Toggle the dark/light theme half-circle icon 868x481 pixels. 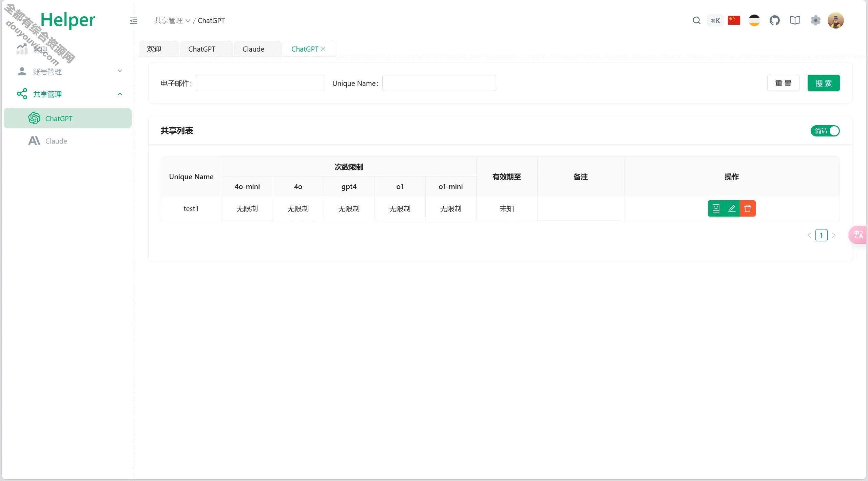tap(754, 20)
